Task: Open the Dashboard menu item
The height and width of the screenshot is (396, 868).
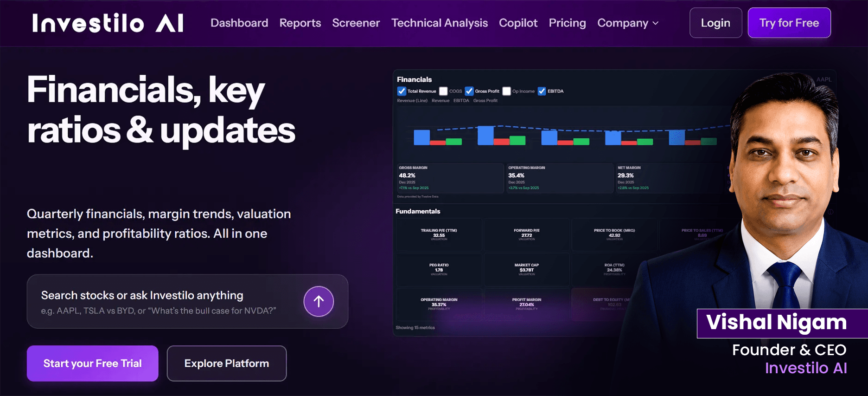Action: tap(239, 23)
